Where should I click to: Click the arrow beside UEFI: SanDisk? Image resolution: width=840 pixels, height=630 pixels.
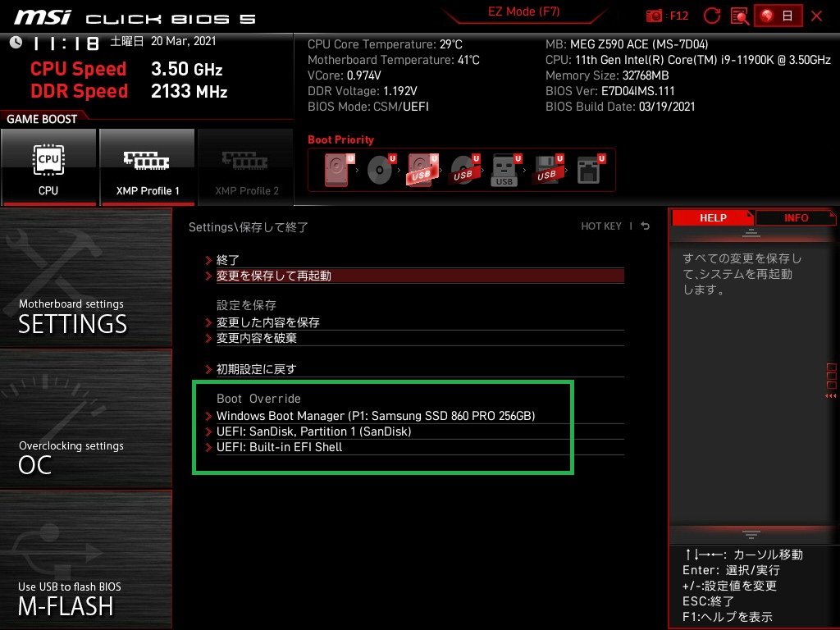point(208,431)
